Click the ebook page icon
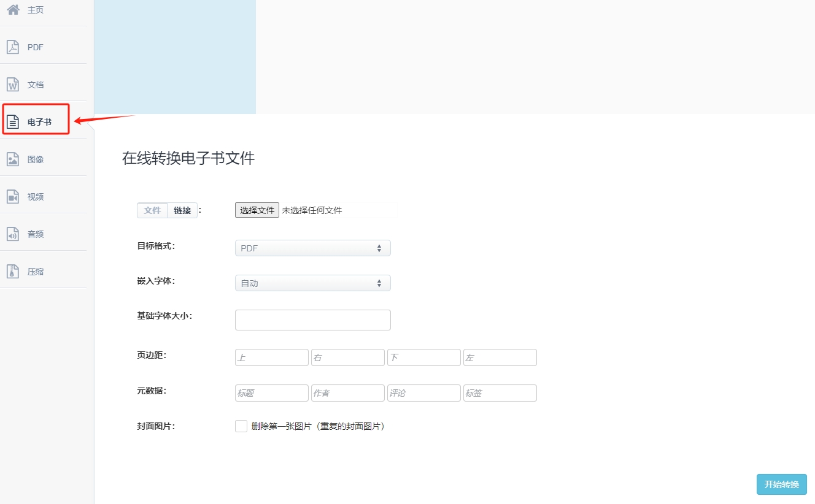The image size is (815, 504). click(13, 122)
